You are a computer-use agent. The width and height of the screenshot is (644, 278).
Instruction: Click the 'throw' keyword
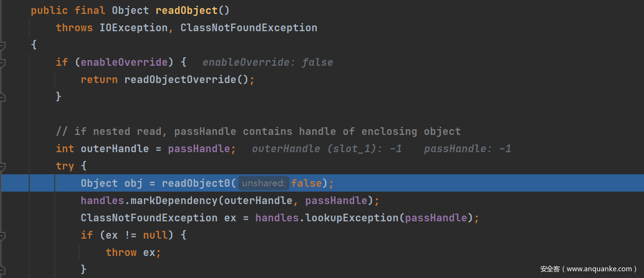point(121,253)
